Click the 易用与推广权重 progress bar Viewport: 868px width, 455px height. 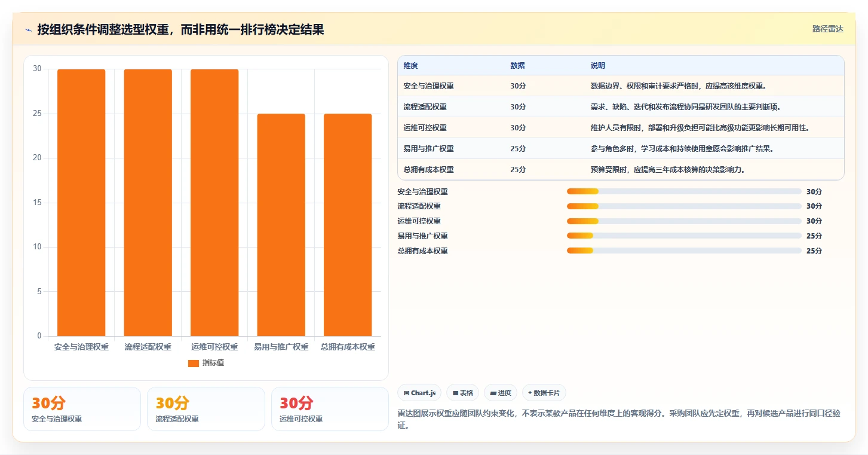click(x=684, y=236)
